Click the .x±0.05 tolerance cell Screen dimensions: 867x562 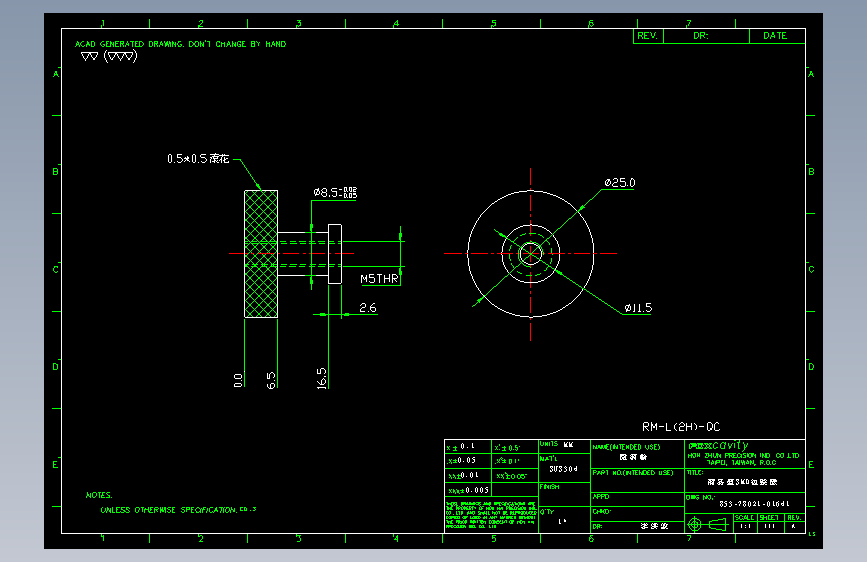[468, 461]
